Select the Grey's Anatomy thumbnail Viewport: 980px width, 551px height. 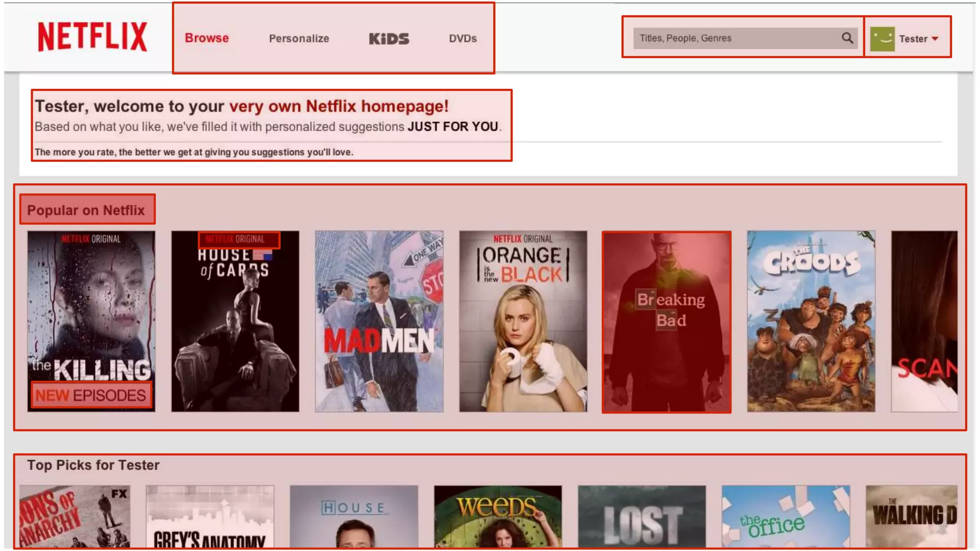pyautogui.click(x=210, y=517)
